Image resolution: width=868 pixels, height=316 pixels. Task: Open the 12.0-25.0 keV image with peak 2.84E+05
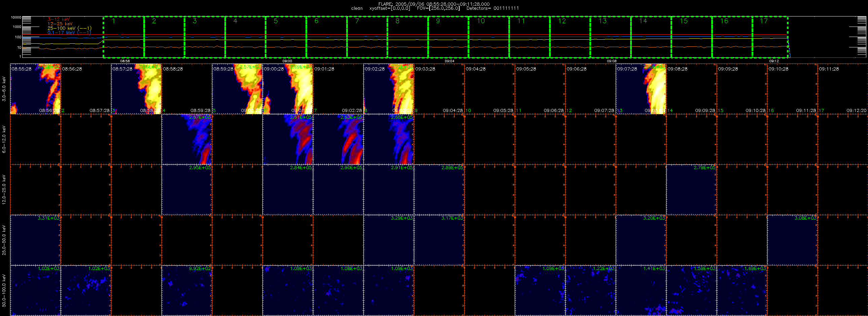coord(288,190)
